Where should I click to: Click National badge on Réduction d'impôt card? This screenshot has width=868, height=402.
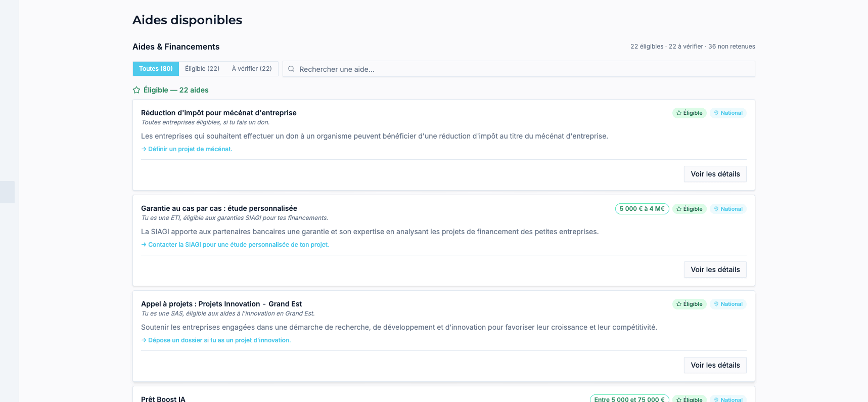728,113
